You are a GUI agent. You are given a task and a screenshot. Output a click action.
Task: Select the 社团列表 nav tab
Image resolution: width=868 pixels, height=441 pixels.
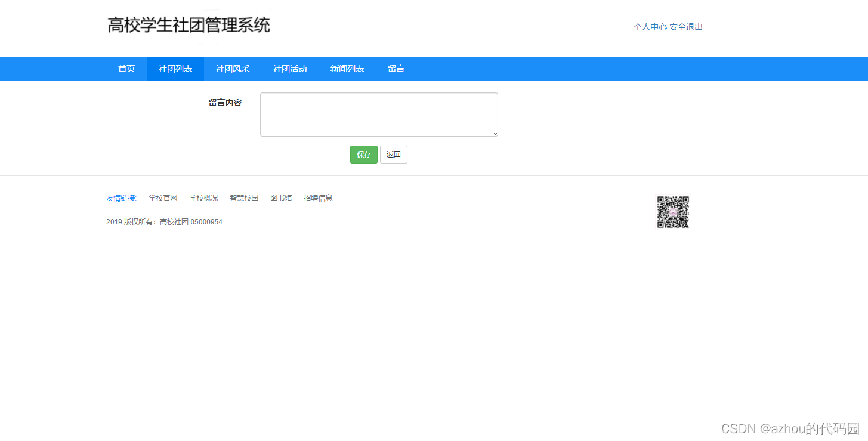175,69
